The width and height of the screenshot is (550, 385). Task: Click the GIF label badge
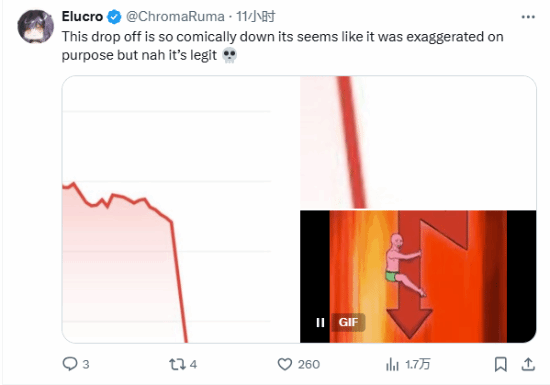tap(348, 322)
